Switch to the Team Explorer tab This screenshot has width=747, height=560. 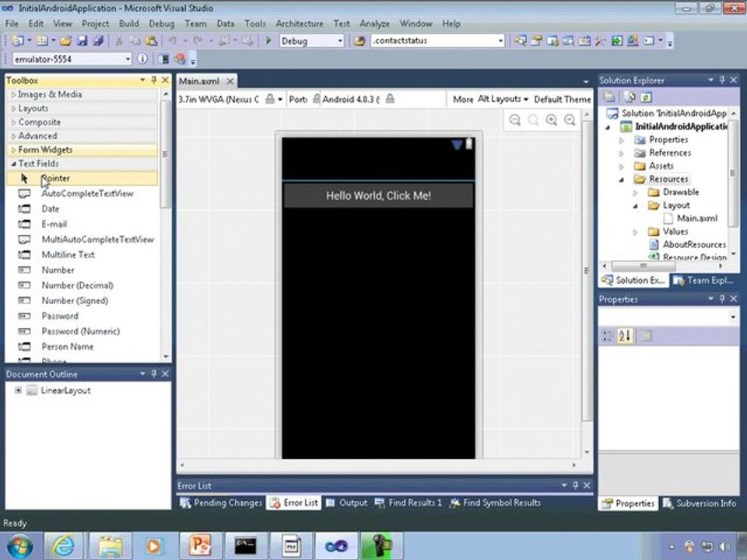click(705, 281)
